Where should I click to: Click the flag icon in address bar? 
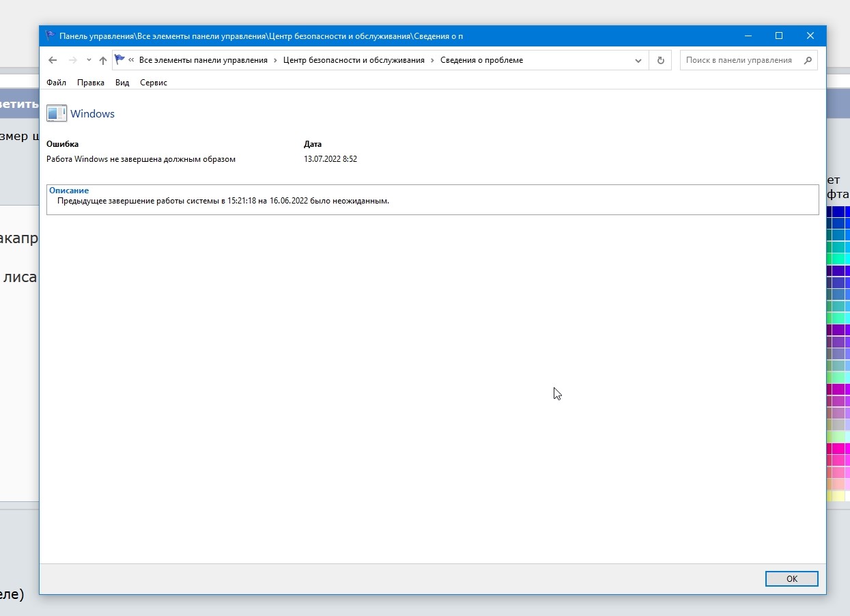point(119,59)
